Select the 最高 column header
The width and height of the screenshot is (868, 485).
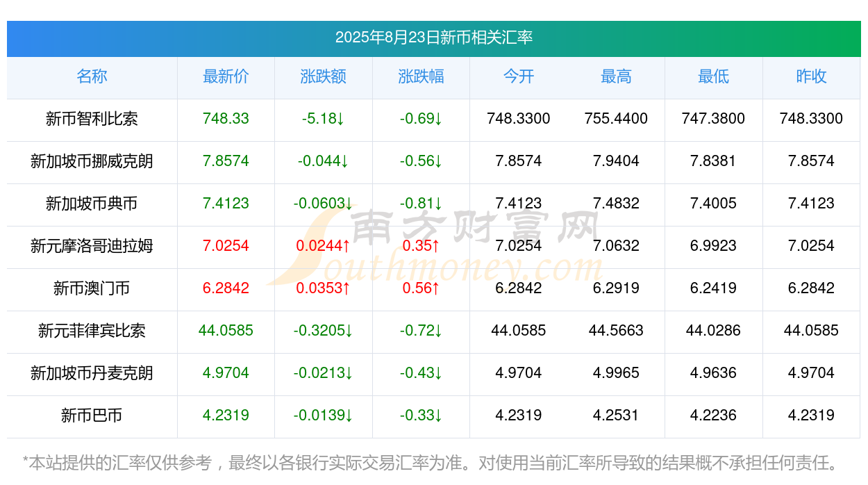tap(616, 76)
